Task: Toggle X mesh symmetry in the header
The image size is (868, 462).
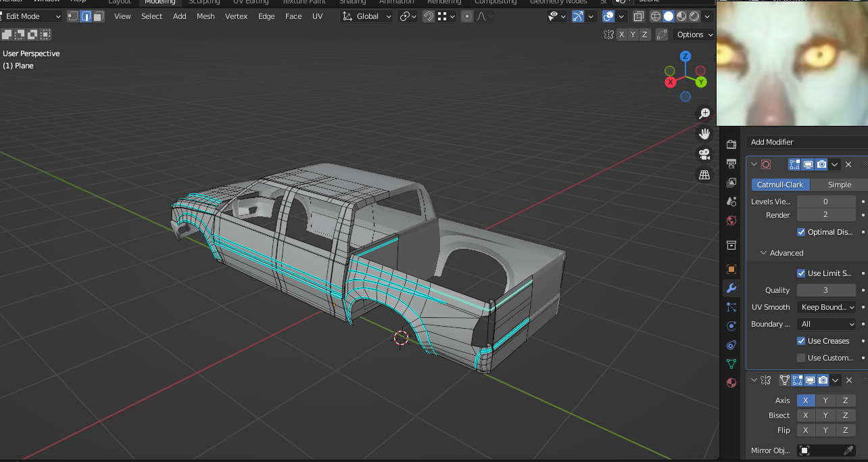Action: point(621,34)
